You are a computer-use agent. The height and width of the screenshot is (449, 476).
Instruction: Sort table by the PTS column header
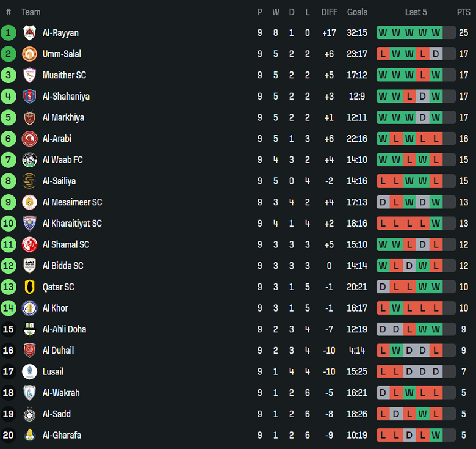464,12
